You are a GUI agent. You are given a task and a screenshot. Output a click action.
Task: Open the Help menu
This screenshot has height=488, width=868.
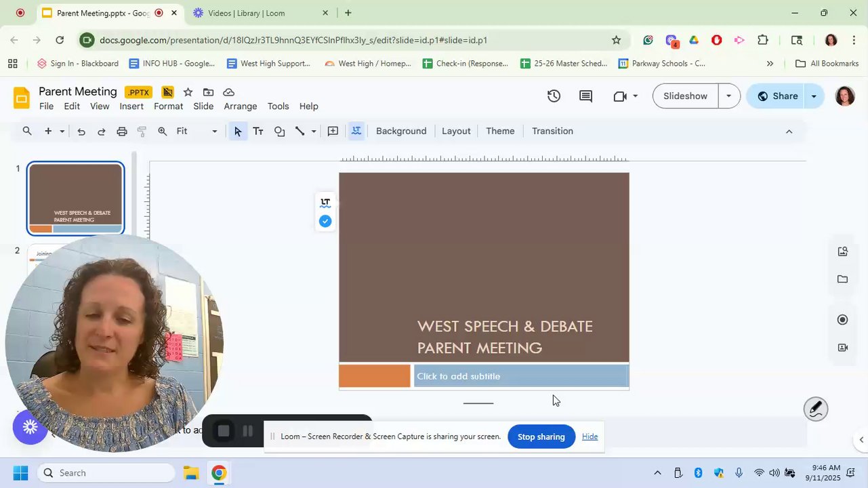click(x=308, y=106)
